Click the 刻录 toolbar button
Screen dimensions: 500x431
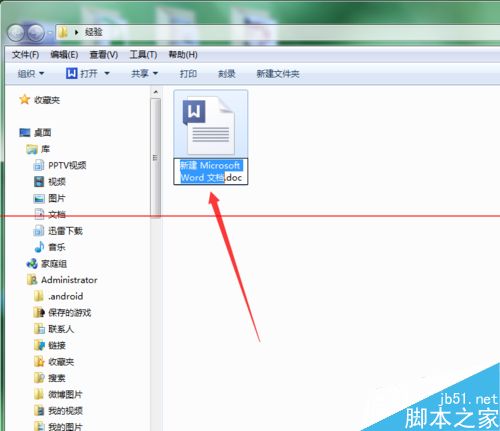227,73
